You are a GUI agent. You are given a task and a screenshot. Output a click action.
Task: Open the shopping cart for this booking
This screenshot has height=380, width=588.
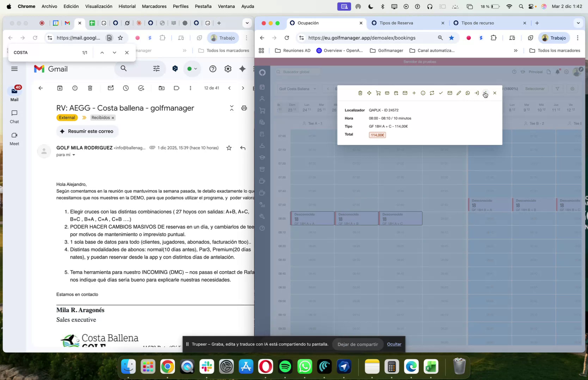[x=378, y=93]
